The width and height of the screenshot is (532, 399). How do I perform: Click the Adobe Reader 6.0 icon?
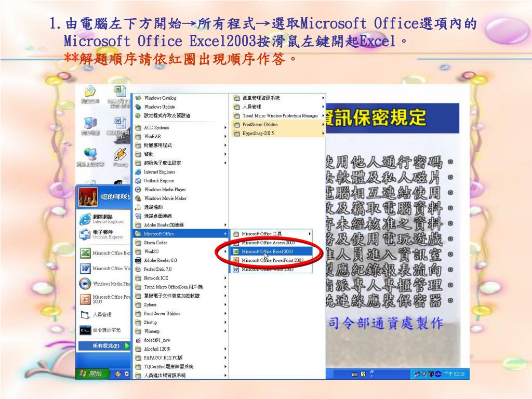tap(138, 260)
